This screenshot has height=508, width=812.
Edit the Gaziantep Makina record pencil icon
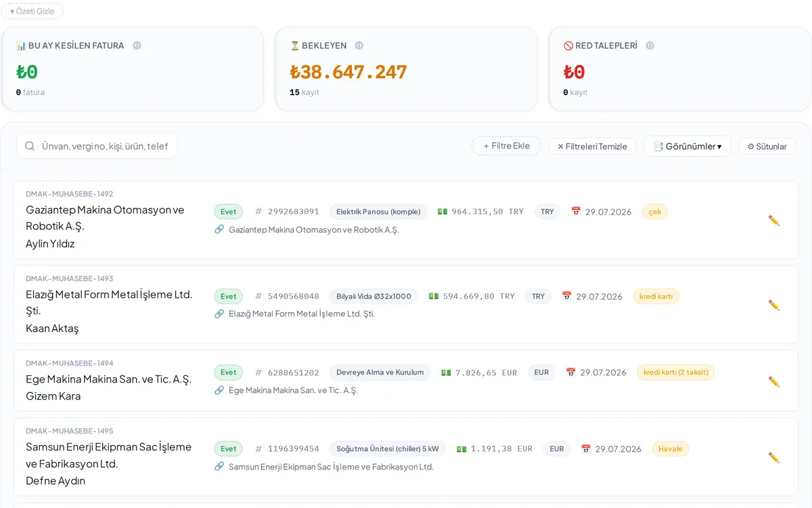774,220
